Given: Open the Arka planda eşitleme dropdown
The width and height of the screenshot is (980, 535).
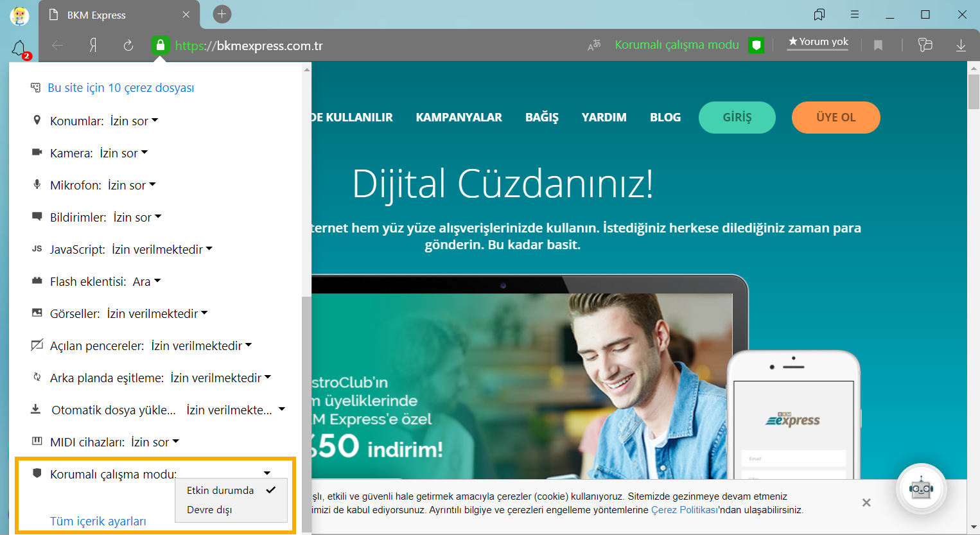Looking at the screenshot, I should point(221,378).
